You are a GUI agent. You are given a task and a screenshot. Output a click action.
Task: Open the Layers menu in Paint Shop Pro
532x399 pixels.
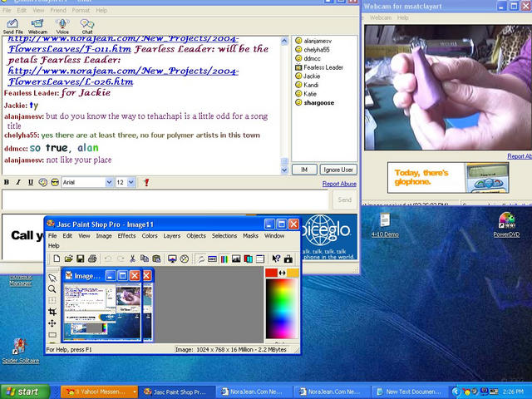click(x=172, y=235)
